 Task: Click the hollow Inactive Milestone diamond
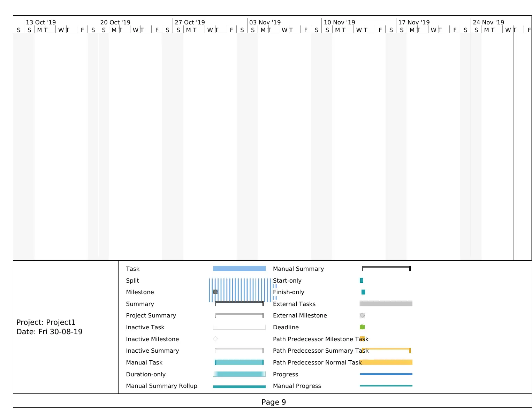pyautogui.click(x=215, y=339)
